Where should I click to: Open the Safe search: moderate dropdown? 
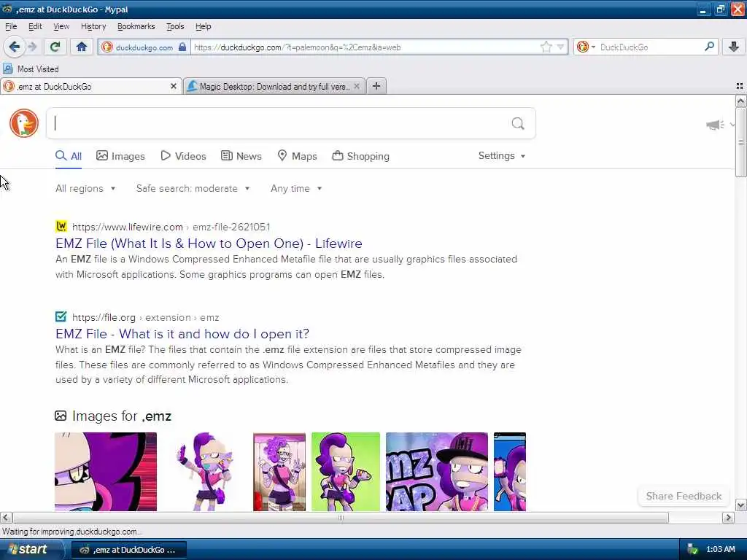[x=193, y=189]
